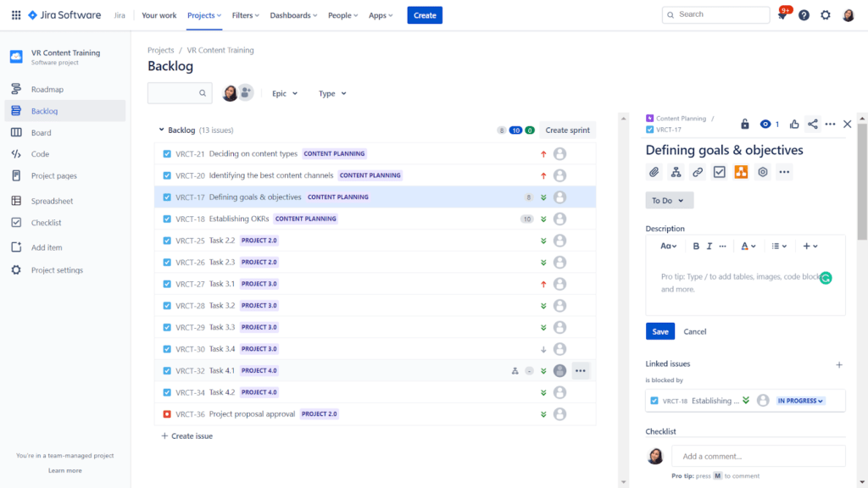Viewport: 868px width, 488px height.
Task: Vote with thumbs up icon
Action: pos(794,124)
